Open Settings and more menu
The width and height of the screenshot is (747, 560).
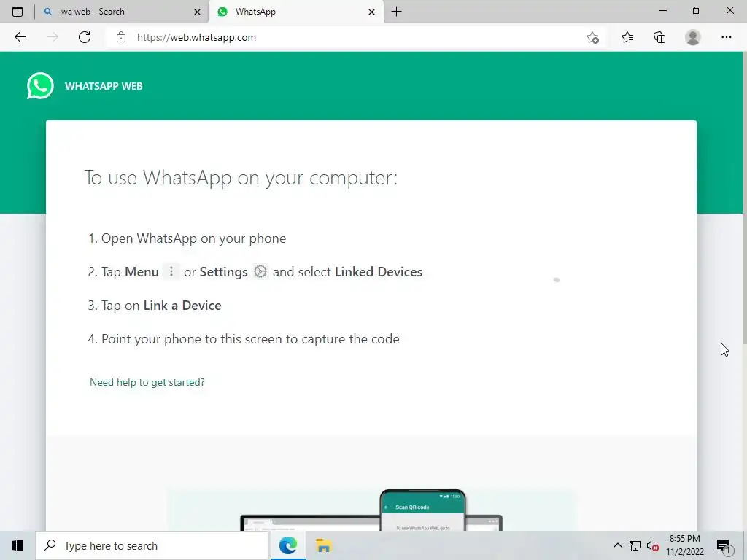click(726, 38)
